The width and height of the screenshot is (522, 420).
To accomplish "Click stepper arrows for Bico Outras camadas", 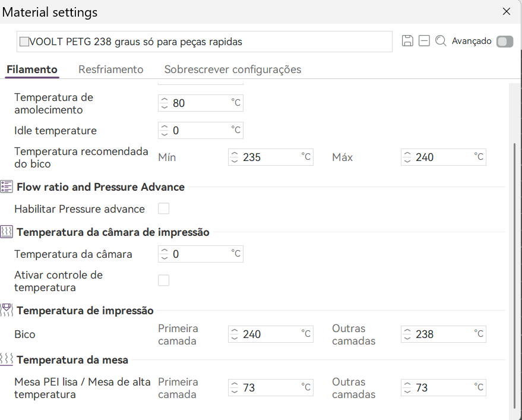I will tap(407, 334).
